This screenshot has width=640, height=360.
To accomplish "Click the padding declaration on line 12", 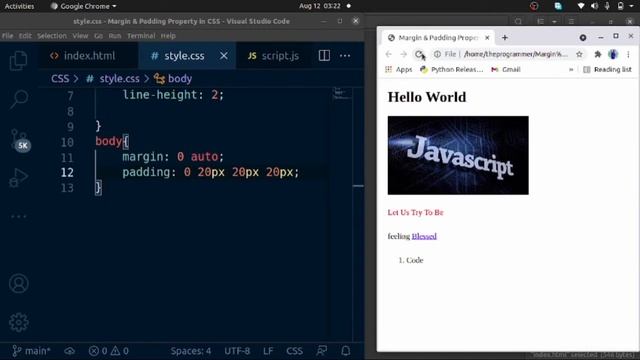I will tap(211, 172).
